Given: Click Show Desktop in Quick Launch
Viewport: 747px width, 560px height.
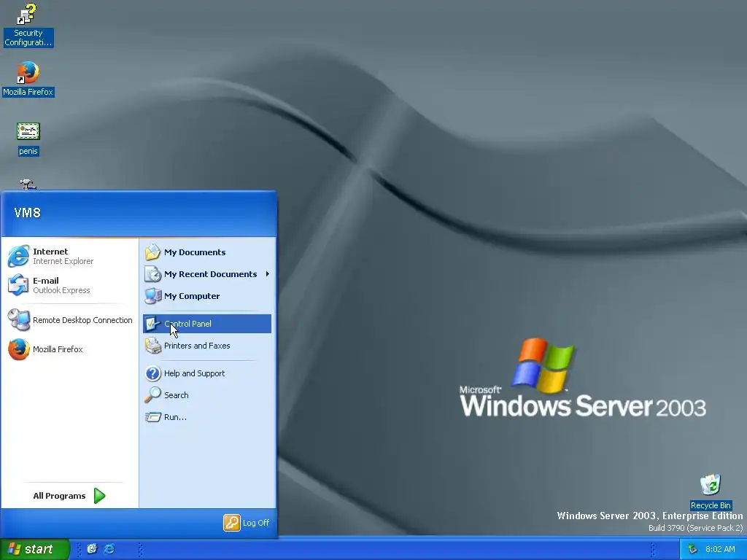Looking at the screenshot, I should click(x=92, y=548).
